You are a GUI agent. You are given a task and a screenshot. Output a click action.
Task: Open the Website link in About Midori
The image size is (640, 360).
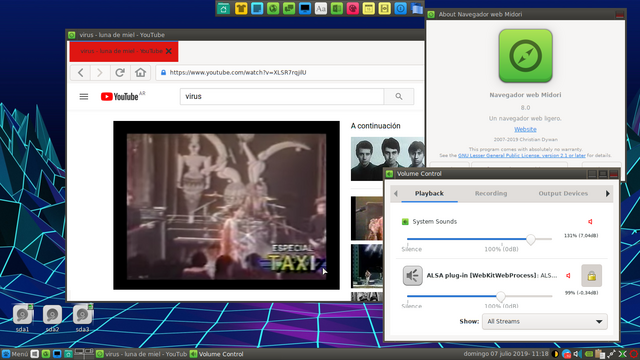point(525,129)
